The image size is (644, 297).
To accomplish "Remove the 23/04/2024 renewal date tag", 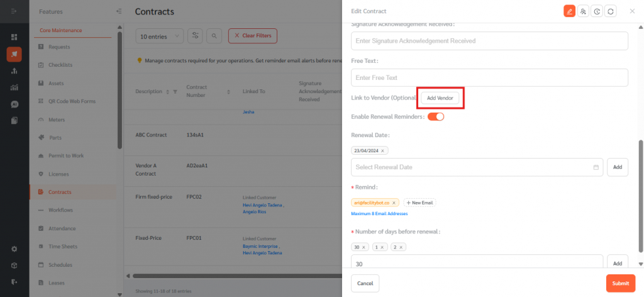I will [x=383, y=151].
